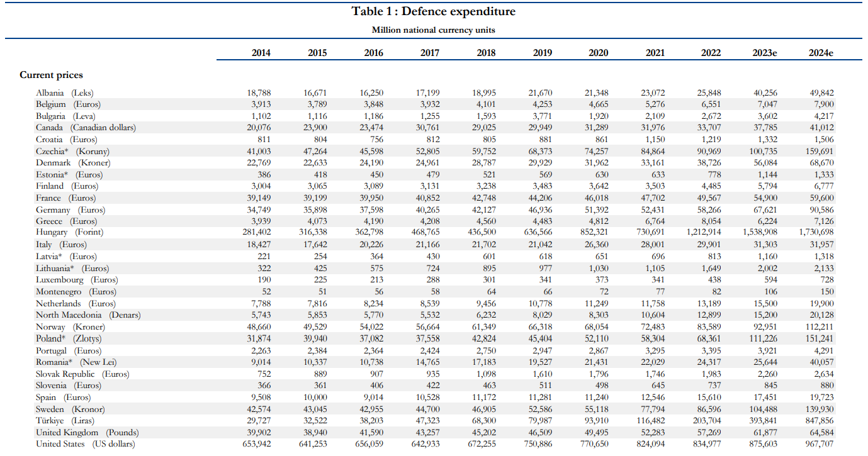Select Hungary's 2022 value 1,212,914

tap(704, 233)
